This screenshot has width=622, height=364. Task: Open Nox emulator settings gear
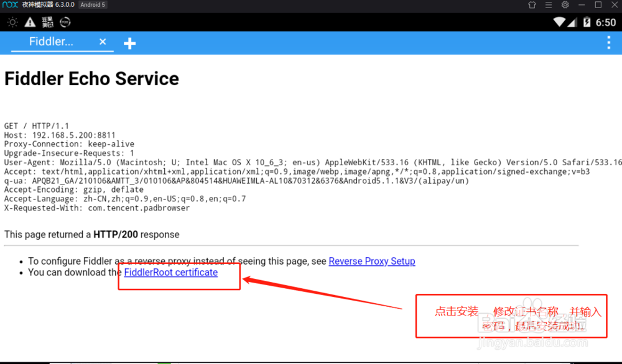click(x=565, y=5)
